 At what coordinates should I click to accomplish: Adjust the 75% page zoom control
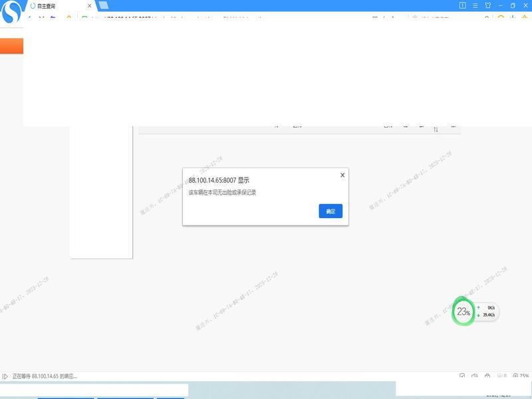click(x=521, y=376)
